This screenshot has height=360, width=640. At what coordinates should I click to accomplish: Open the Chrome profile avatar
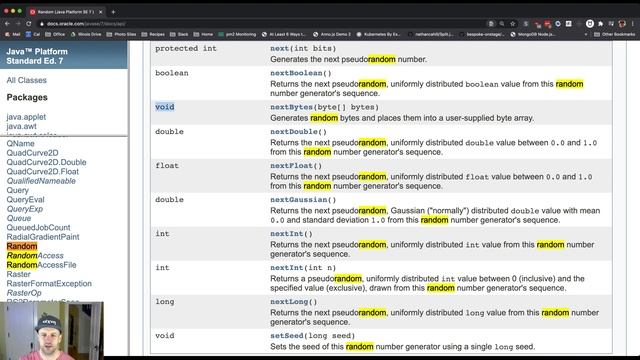622,24
